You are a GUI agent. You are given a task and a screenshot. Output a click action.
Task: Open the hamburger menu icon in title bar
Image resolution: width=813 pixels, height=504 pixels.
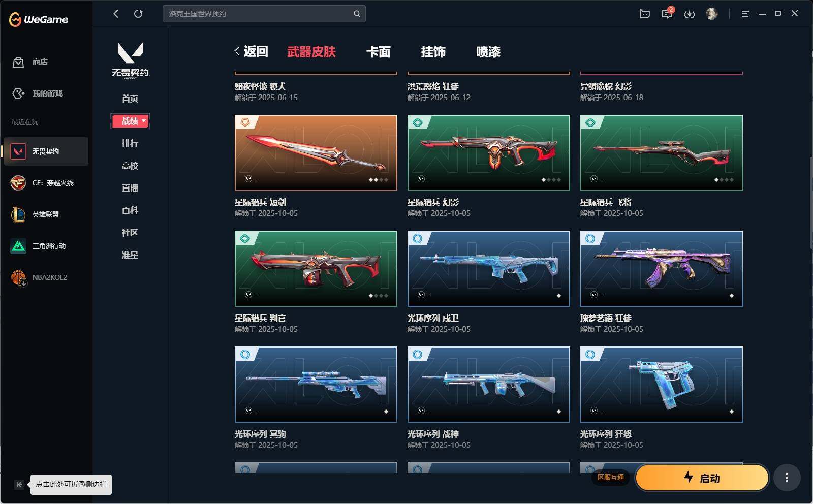[x=745, y=14]
